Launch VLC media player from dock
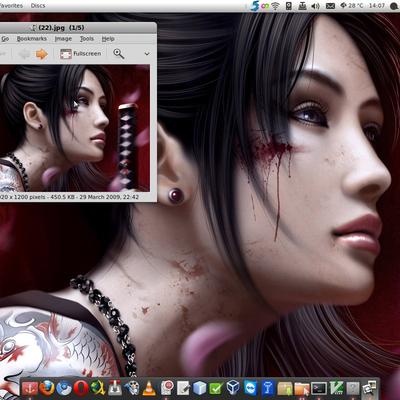Screen dimensions: 400x400 coord(149,388)
